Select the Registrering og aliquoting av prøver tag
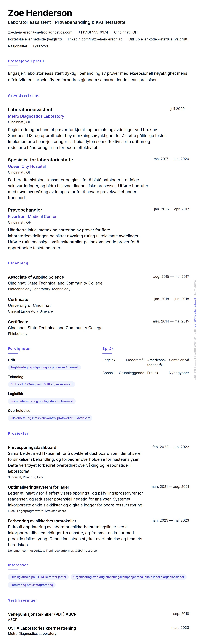197x644 pixels. (x=44, y=368)
